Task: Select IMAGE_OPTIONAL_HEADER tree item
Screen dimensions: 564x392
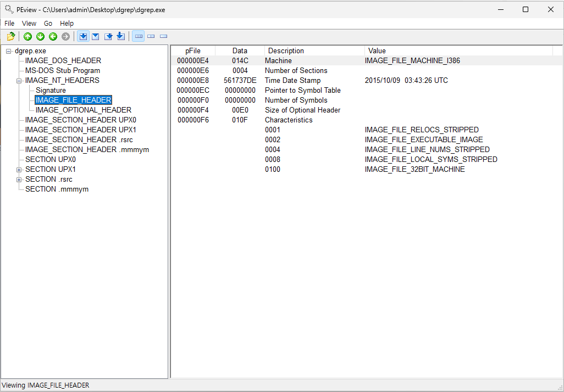Action: [x=84, y=110]
